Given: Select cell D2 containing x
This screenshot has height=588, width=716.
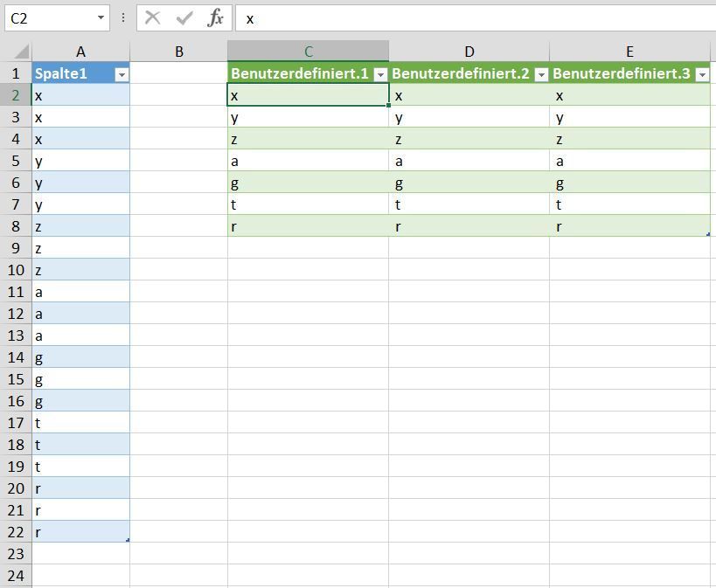Looking at the screenshot, I should pos(469,95).
